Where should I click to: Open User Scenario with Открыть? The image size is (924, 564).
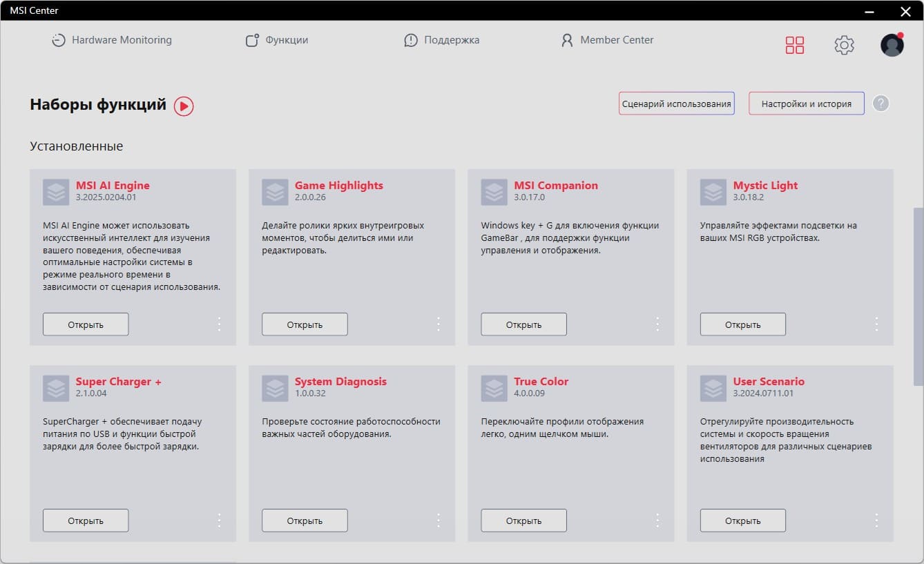743,521
